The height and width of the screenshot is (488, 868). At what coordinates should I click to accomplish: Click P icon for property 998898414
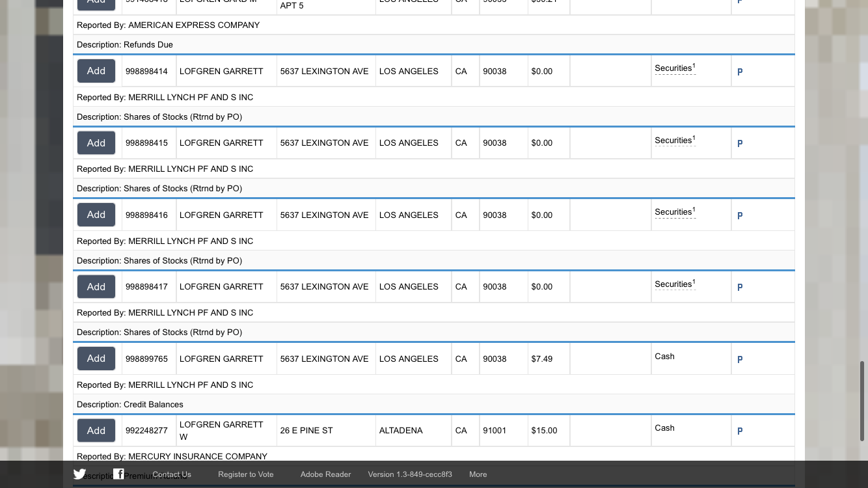pos(740,72)
